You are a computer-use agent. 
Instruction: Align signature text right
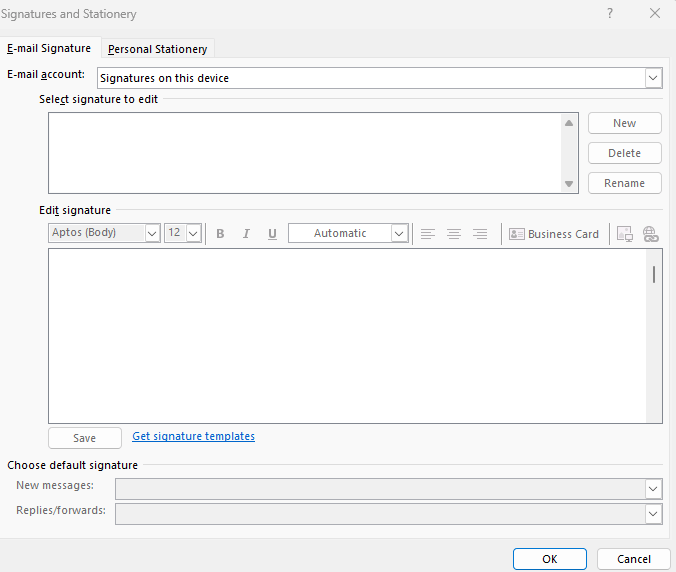(x=480, y=234)
